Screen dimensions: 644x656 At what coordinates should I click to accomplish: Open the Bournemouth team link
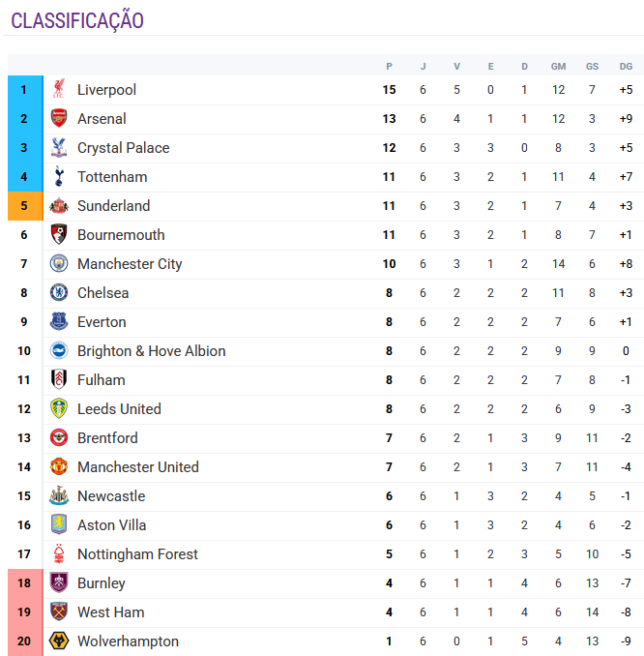click(x=121, y=235)
